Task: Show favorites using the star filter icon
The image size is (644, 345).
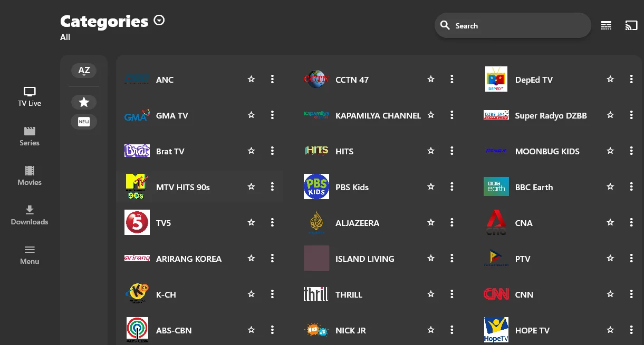Action: pos(84,102)
